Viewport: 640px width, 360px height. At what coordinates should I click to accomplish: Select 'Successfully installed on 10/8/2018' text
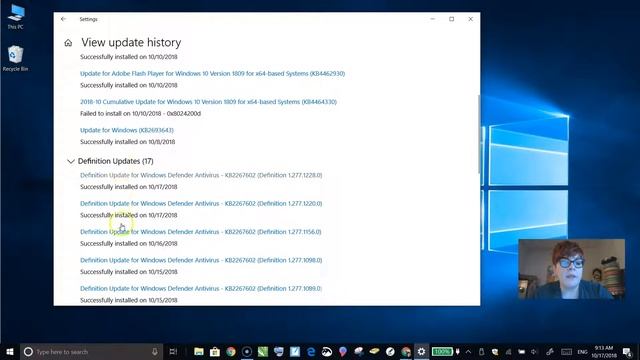point(128,142)
